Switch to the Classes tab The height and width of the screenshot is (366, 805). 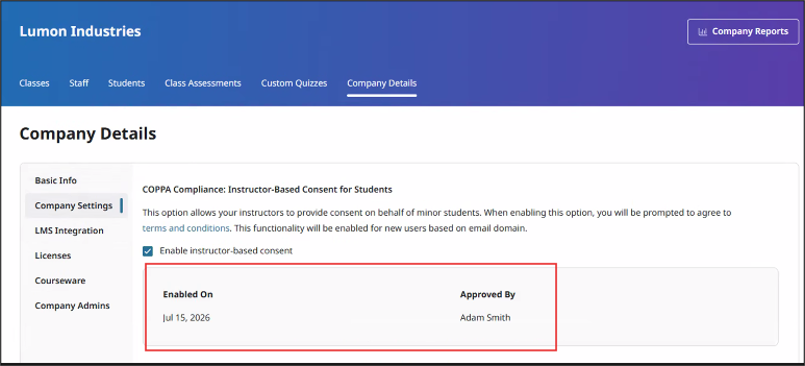[x=34, y=83]
